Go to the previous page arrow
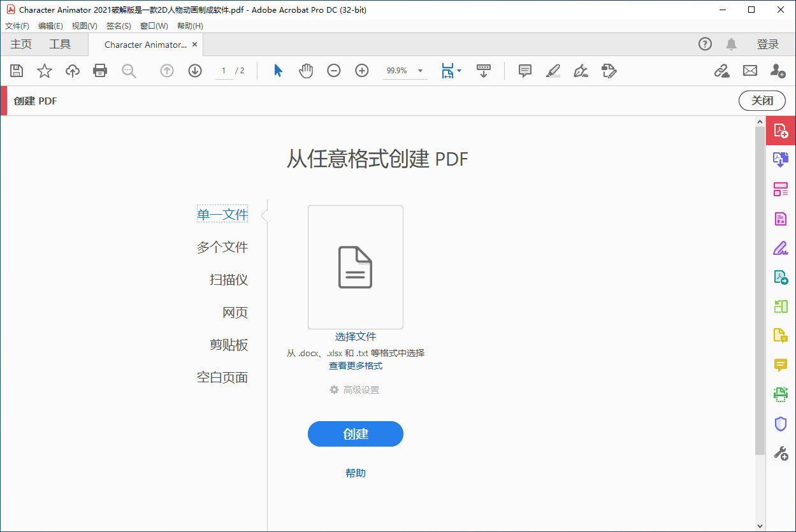Screen dimensions: 796x532 tap(167, 71)
